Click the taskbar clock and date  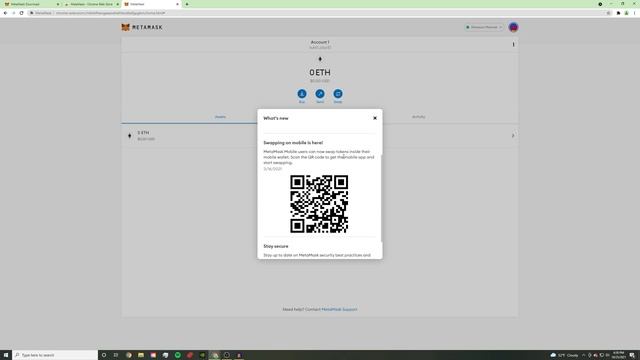point(618,355)
